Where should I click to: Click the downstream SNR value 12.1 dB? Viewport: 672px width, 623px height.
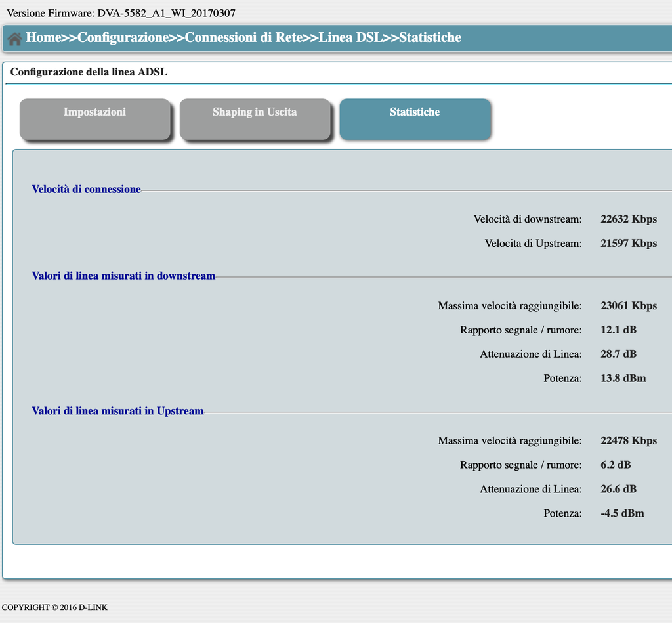618,330
